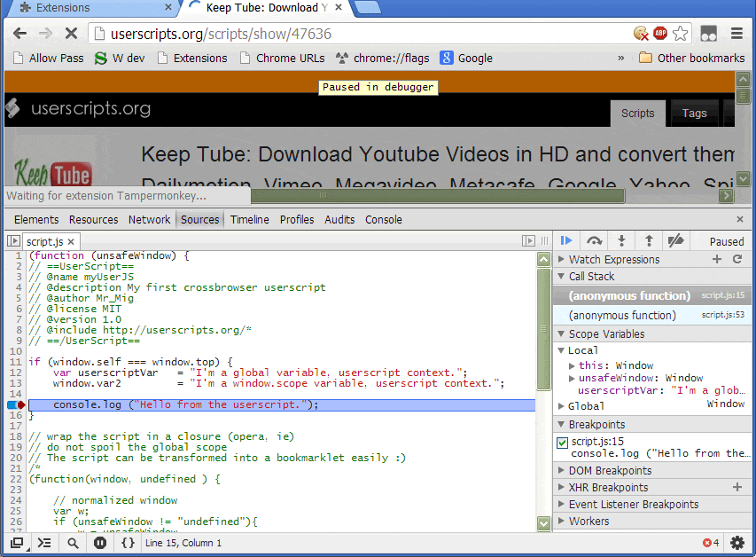This screenshot has width=756, height=557.
Task: Stop loading the page
Action: [x=71, y=34]
